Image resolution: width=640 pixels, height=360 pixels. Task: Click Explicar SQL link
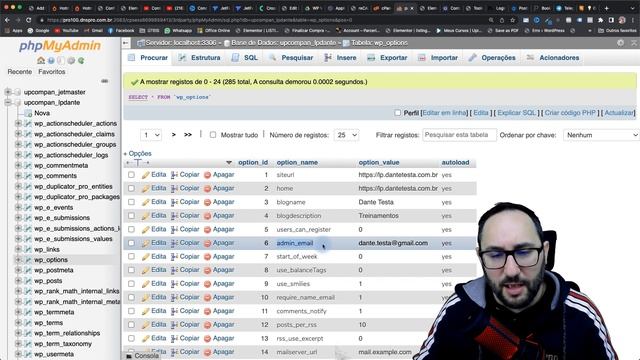[x=516, y=113]
